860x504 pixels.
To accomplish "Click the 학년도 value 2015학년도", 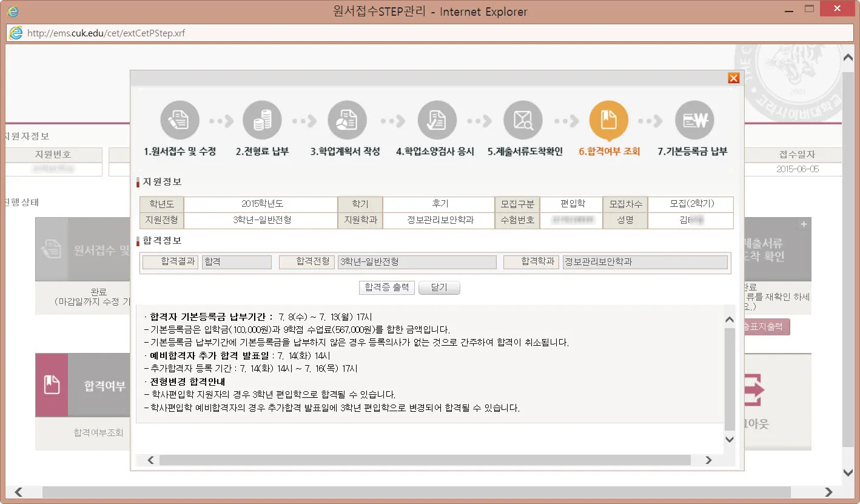I will click(261, 204).
